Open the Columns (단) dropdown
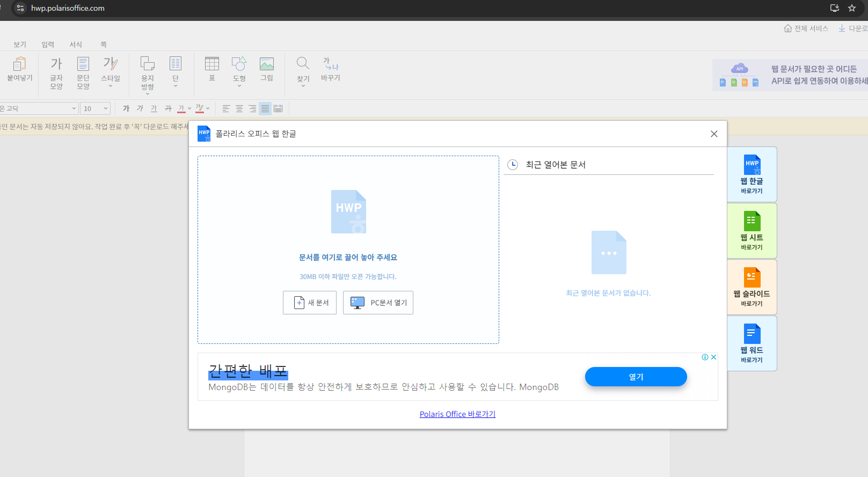 tap(176, 71)
